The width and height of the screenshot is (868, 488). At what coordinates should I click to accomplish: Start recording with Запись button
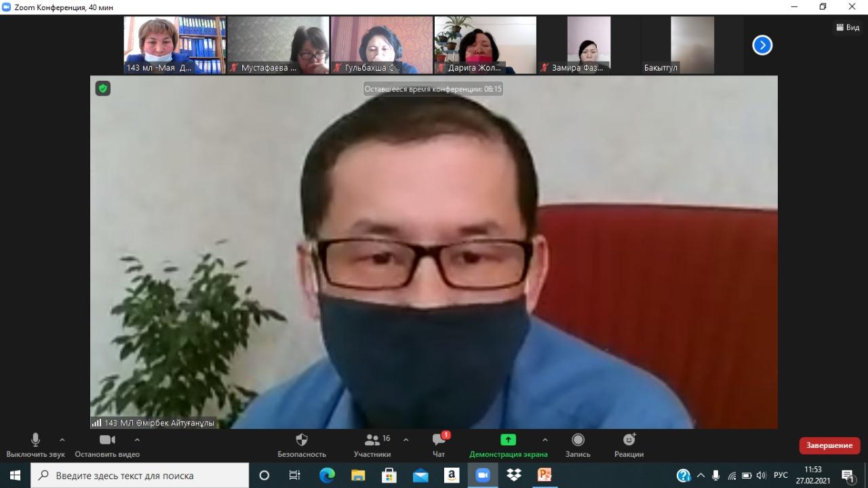(578, 445)
